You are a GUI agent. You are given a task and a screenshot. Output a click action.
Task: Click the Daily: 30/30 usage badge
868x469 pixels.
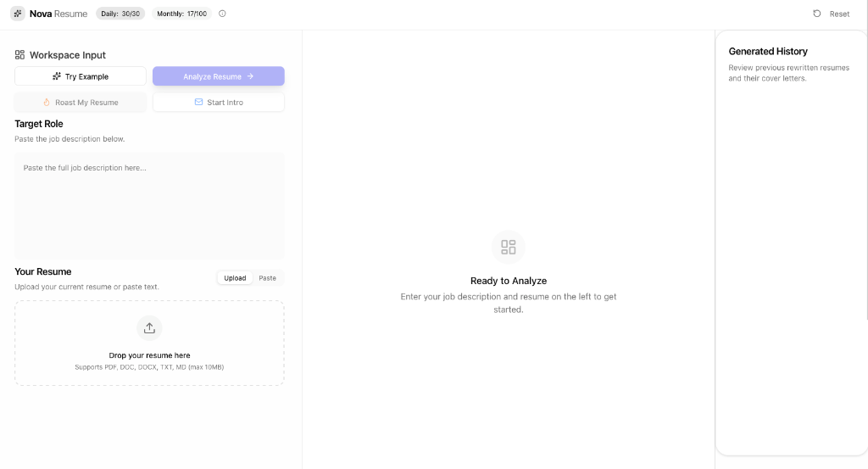click(x=120, y=14)
